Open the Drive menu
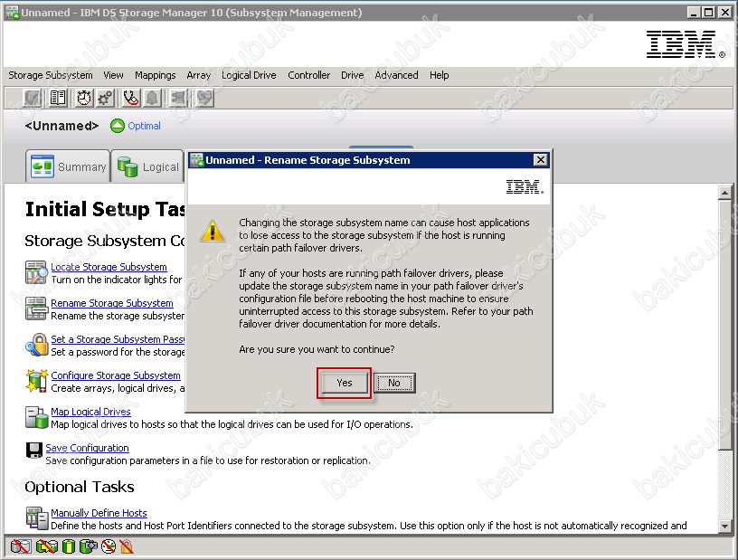 pos(352,75)
